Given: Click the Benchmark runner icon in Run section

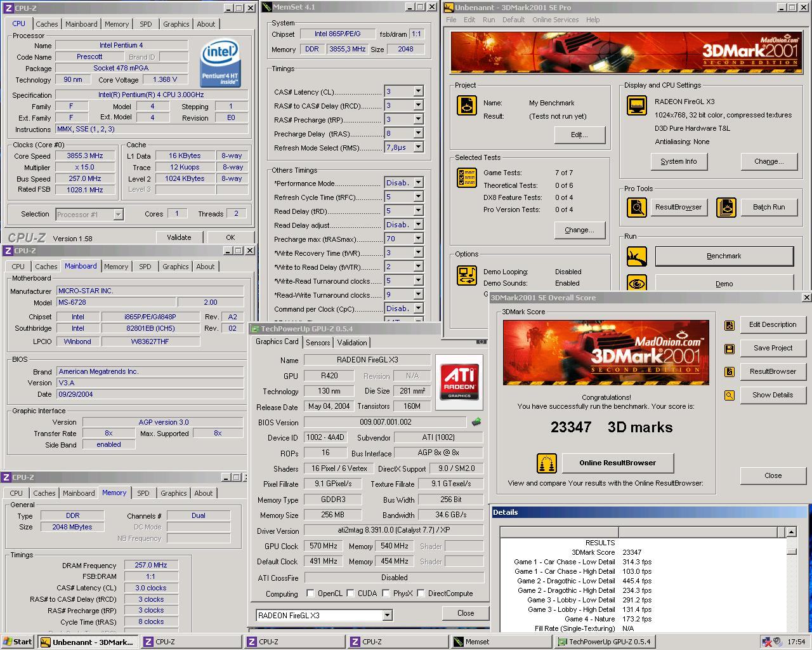Looking at the screenshot, I should click(637, 256).
